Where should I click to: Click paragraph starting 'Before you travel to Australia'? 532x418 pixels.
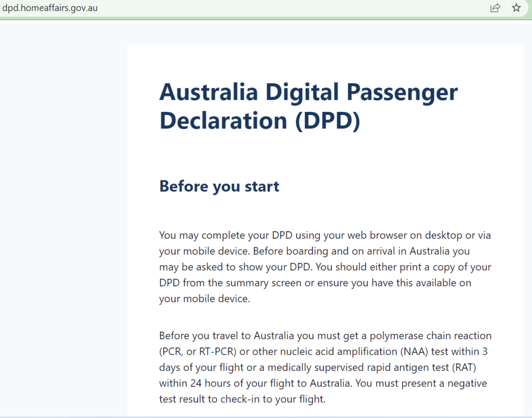click(x=325, y=367)
